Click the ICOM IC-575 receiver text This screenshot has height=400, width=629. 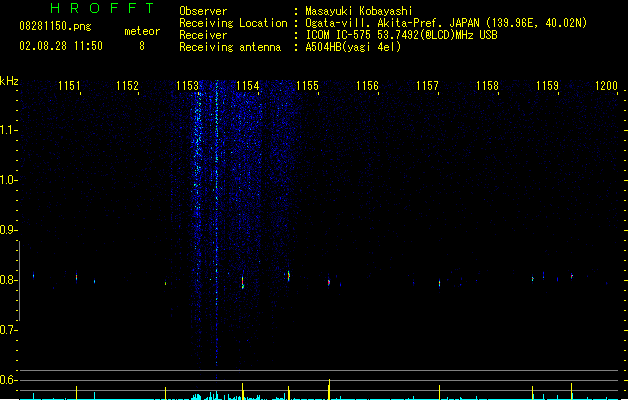(x=401, y=35)
